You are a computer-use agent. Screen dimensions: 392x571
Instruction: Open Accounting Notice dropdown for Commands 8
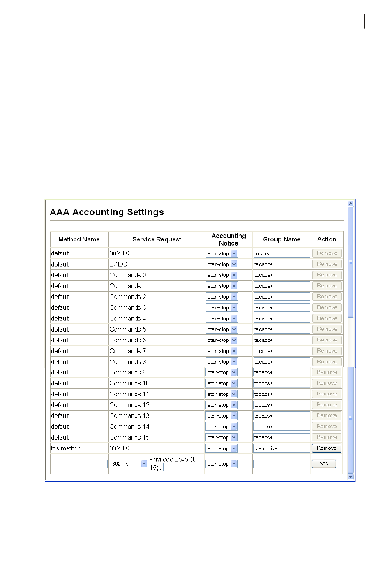tap(222, 362)
